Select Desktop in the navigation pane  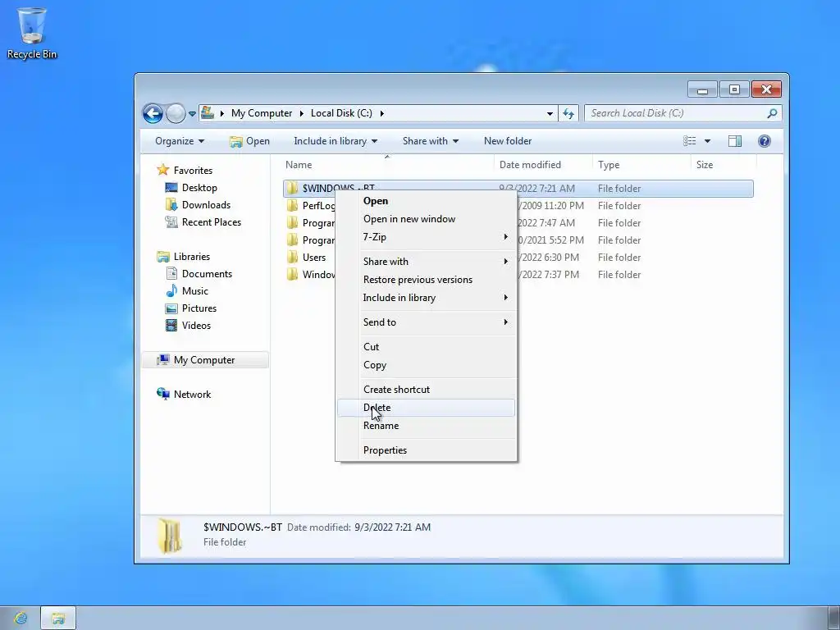[191, 188]
